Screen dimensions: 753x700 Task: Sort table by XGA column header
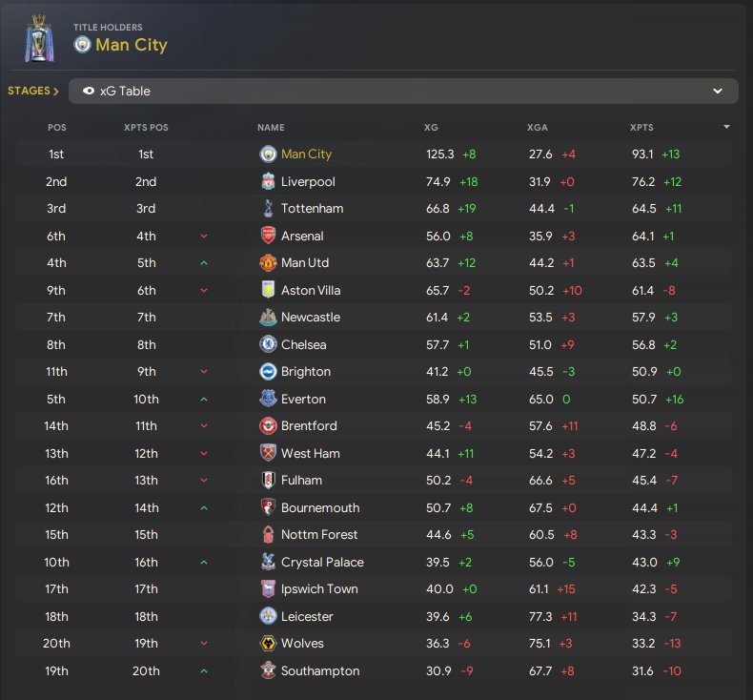(x=538, y=128)
